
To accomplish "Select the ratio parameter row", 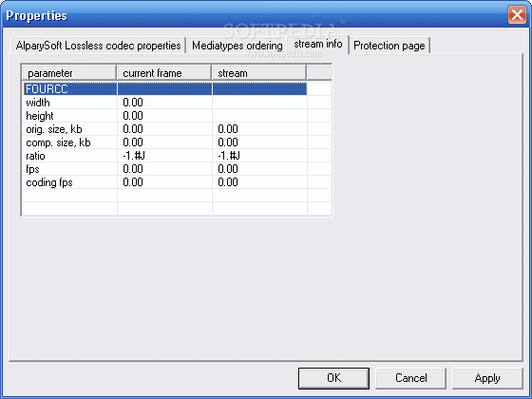I will pos(165,156).
